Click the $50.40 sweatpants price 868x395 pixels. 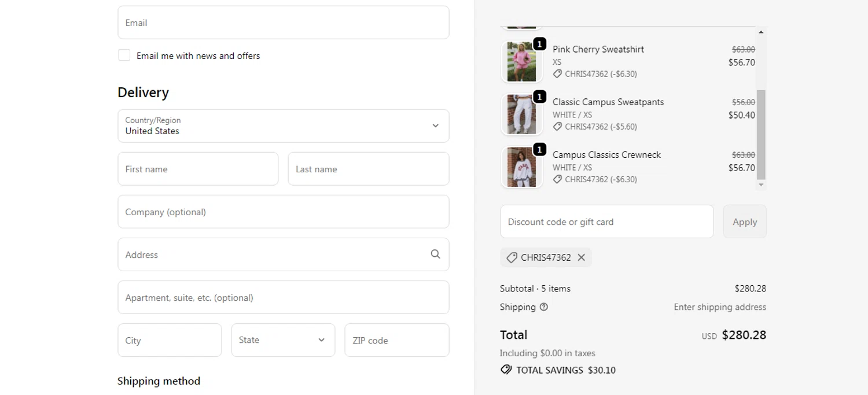(x=741, y=115)
